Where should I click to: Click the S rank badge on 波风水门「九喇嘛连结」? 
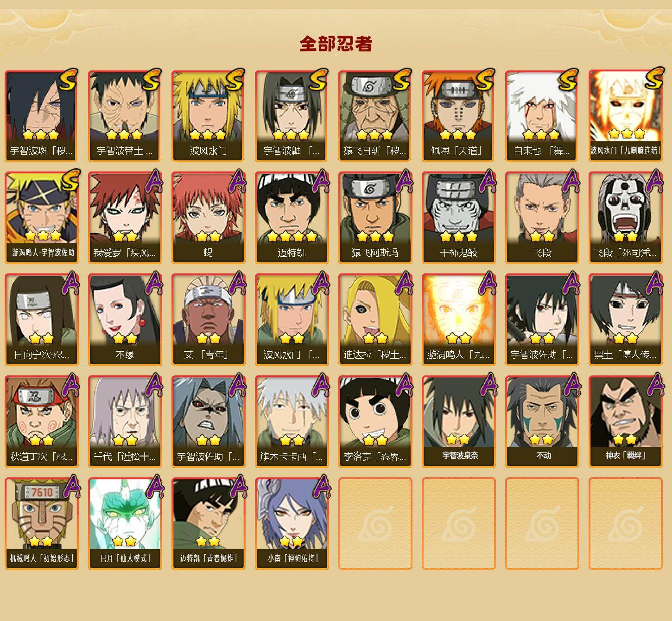653,79
